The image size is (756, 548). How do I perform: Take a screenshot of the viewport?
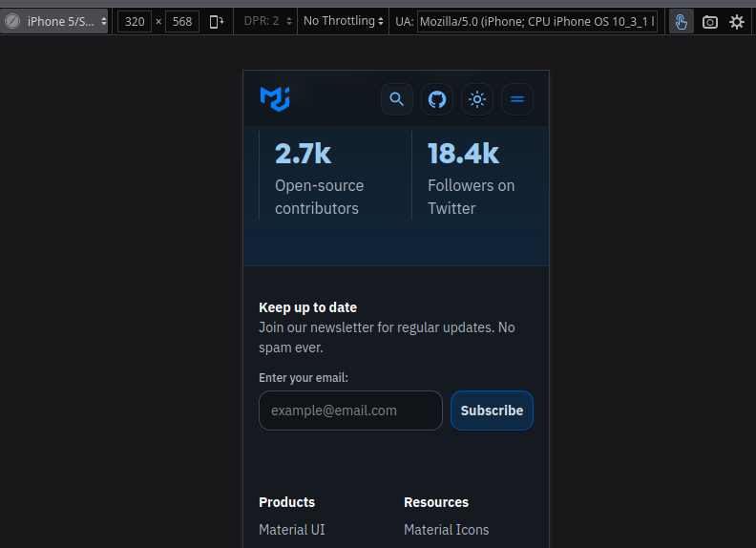pyautogui.click(x=710, y=22)
